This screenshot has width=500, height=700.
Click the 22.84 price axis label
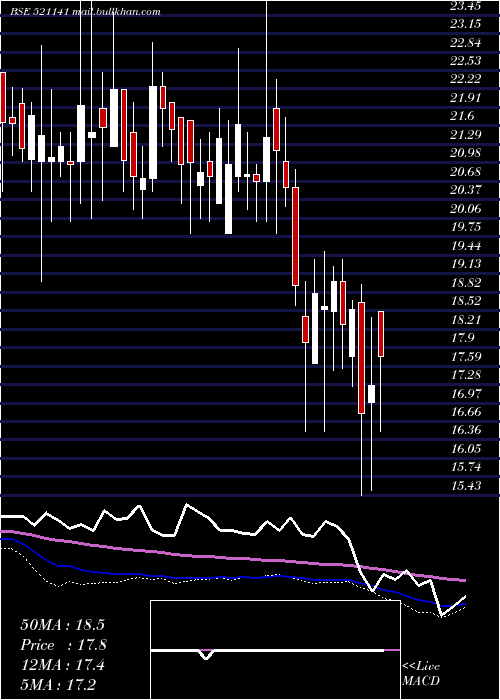(x=466, y=42)
